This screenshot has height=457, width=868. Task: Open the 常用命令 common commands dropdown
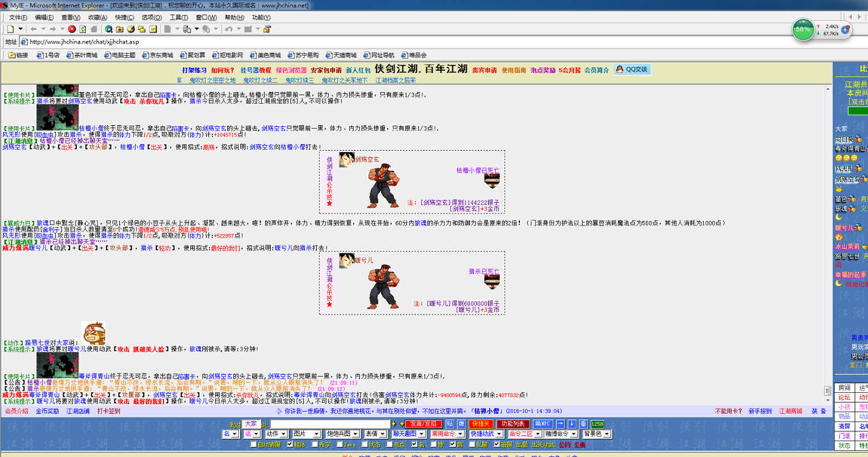[x=447, y=434]
